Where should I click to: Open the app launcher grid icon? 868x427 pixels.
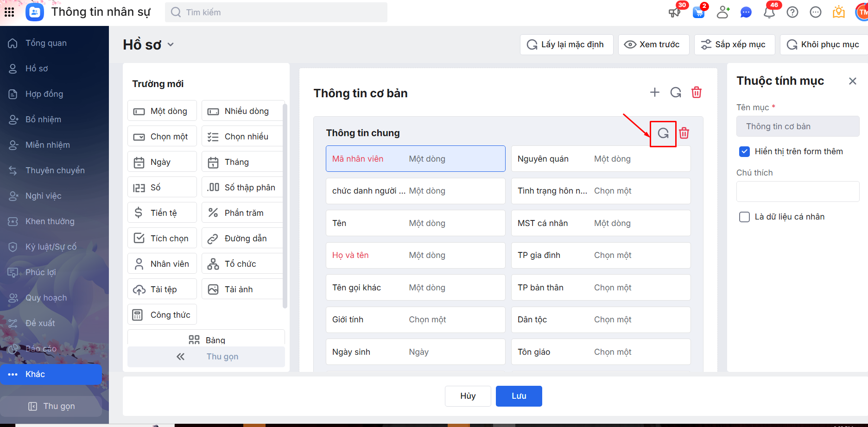point(9,12)
